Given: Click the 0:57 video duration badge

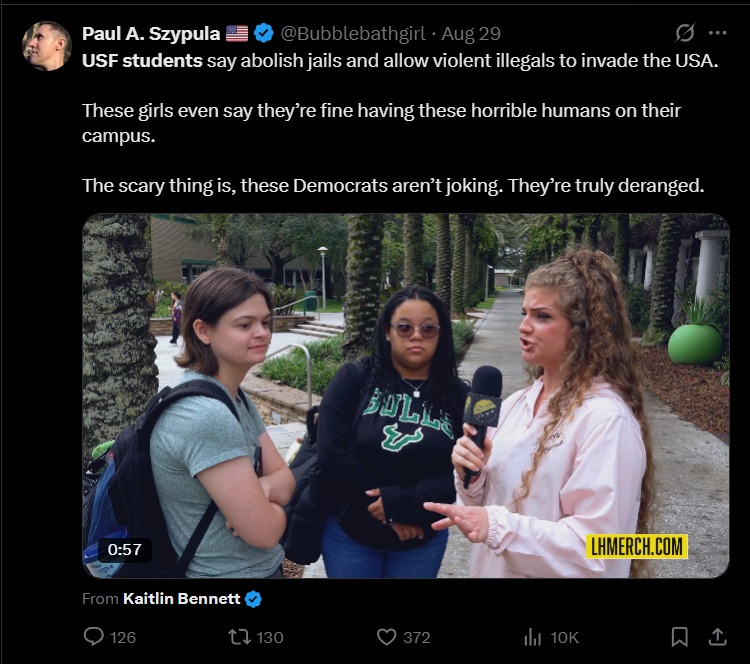Looking at the screenshot, I should 124,549.
